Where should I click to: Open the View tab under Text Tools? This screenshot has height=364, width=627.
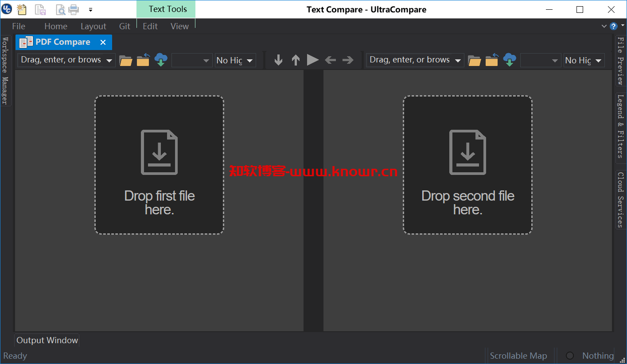pyautogui.click(x=179, y=26)
